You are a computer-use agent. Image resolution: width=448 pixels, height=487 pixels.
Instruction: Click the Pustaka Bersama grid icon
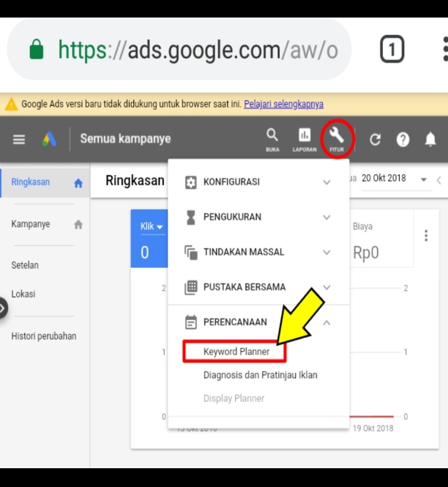(191, 287)
